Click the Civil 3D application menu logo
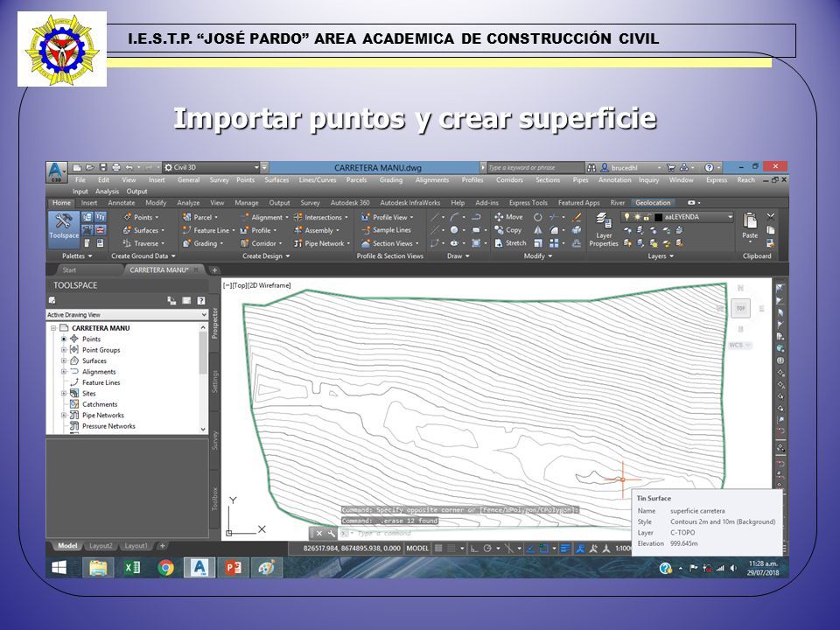Screen dimensions: 840x630 [x=56, y=172]
